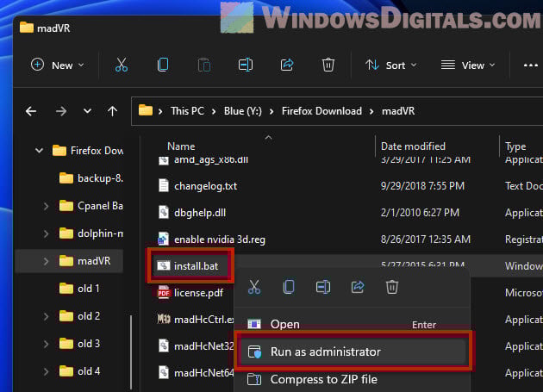543x392 pixels.
Task: Select the license.pdf file name
Action: click(199, 293)
